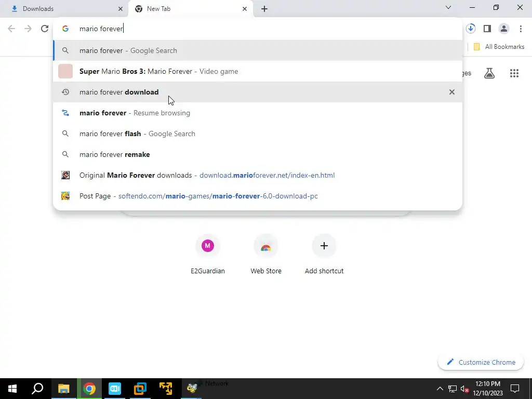Screen dimensions: 532x399
Task: Select 'mario forever flash' suggestion
Action: [258, 134]
